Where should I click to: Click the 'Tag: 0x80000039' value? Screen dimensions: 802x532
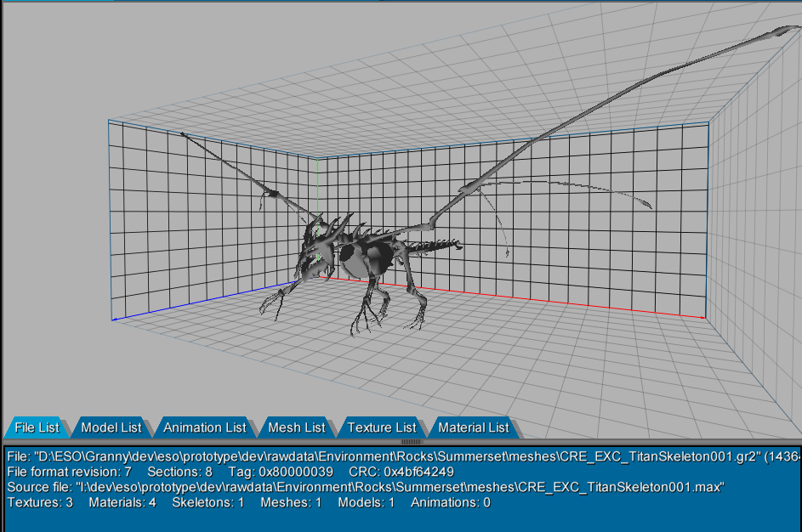(x=281, y=472)
